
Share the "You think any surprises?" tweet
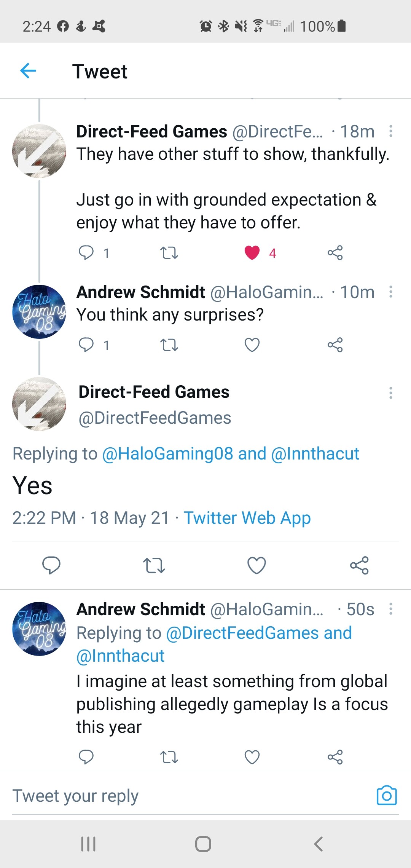pyautogui.click(x=335, y=345)
